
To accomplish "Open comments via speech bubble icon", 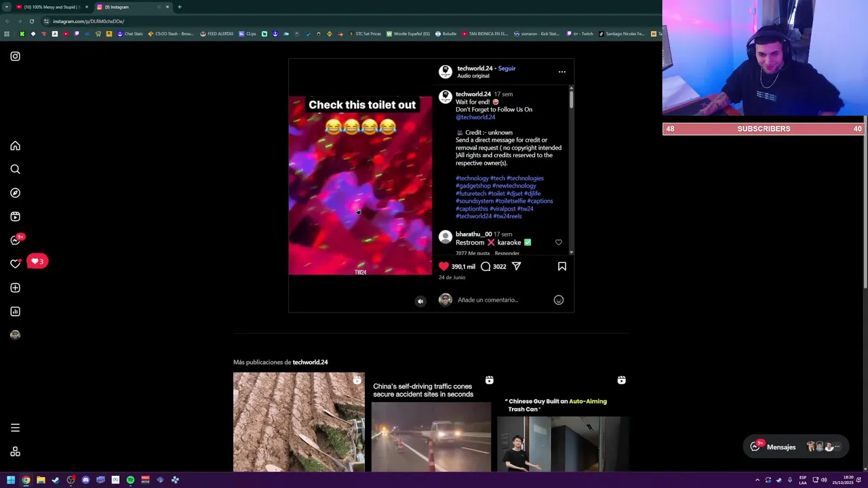I will pos(486,266).
